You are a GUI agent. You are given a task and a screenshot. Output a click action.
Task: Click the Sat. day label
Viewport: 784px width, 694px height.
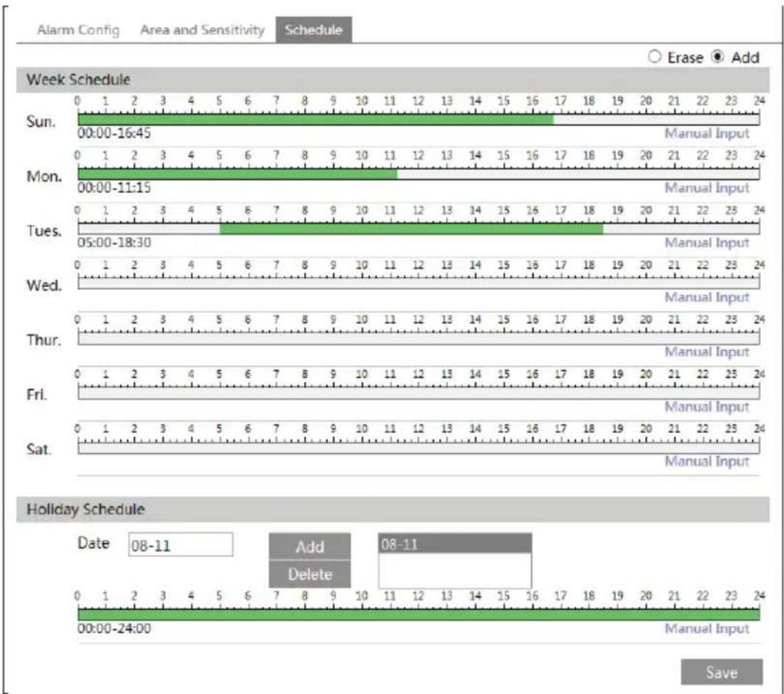point(38,450)
